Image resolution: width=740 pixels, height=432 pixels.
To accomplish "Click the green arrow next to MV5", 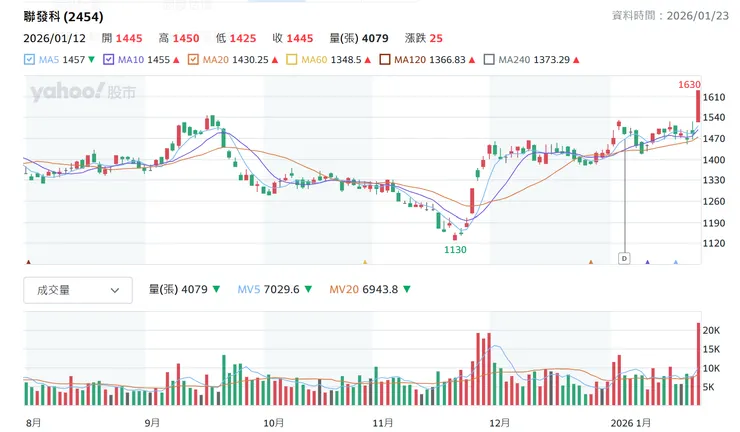I will pos(306,290).
